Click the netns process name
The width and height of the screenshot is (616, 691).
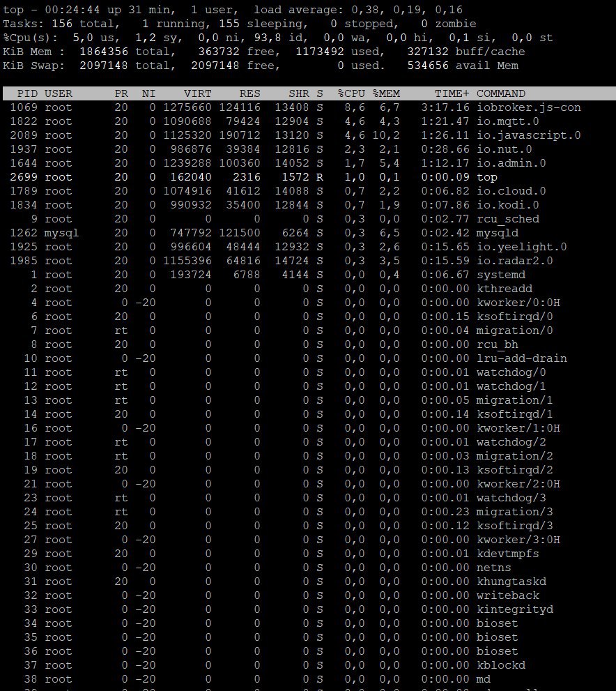click(494, 568)
